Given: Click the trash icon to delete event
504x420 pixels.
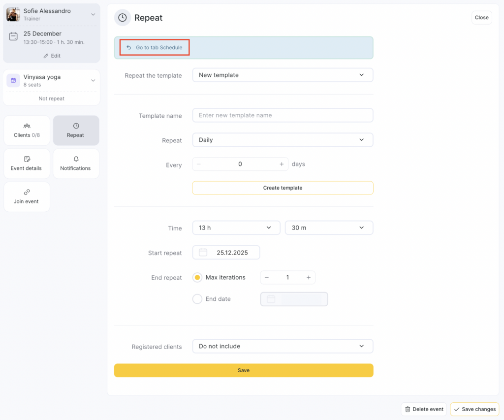Looking at the screenshot, I should pyautogui.click(x=408, y=409).
